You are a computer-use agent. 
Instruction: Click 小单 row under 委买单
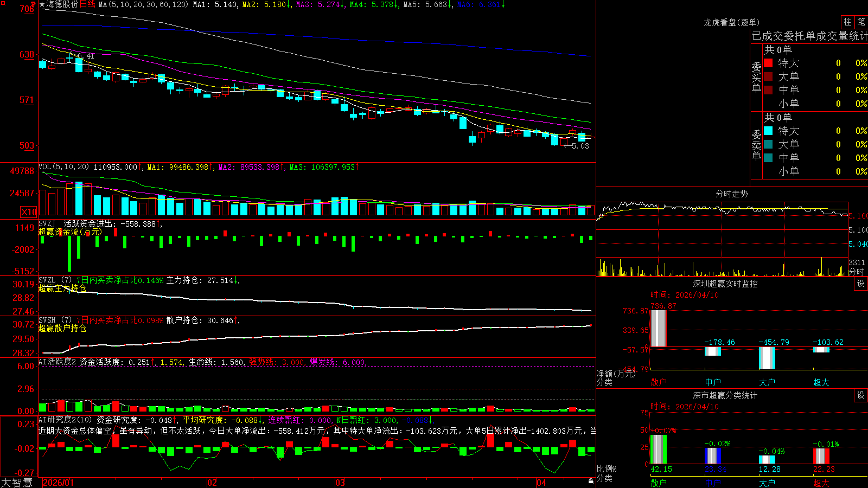(815, 104)
